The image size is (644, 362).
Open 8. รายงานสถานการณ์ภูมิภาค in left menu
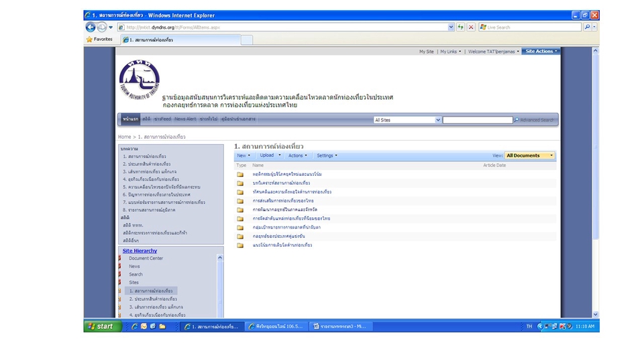[x=149, y=210]
